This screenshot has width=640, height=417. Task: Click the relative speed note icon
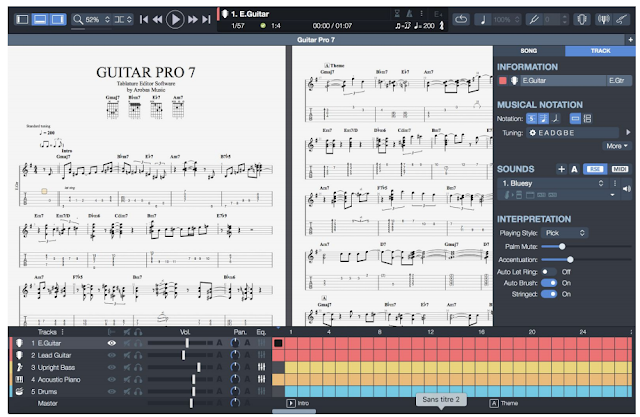(x=483, y=19)
